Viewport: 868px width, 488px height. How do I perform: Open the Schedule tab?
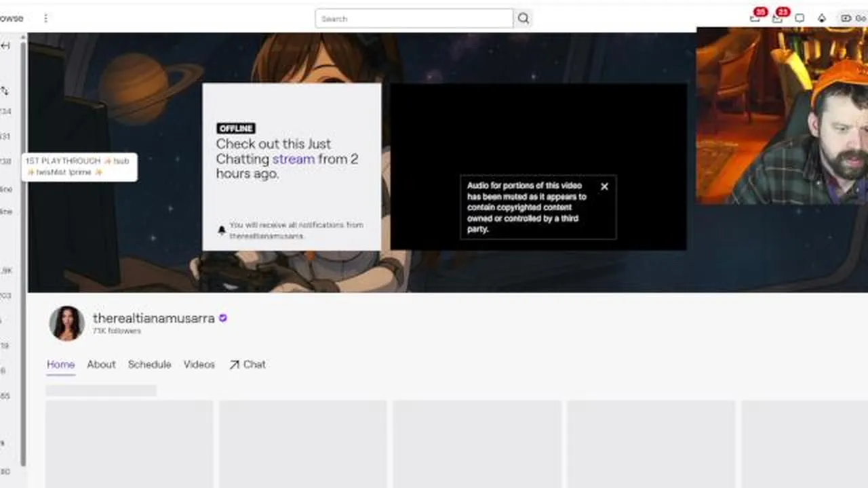click(149, 365)
